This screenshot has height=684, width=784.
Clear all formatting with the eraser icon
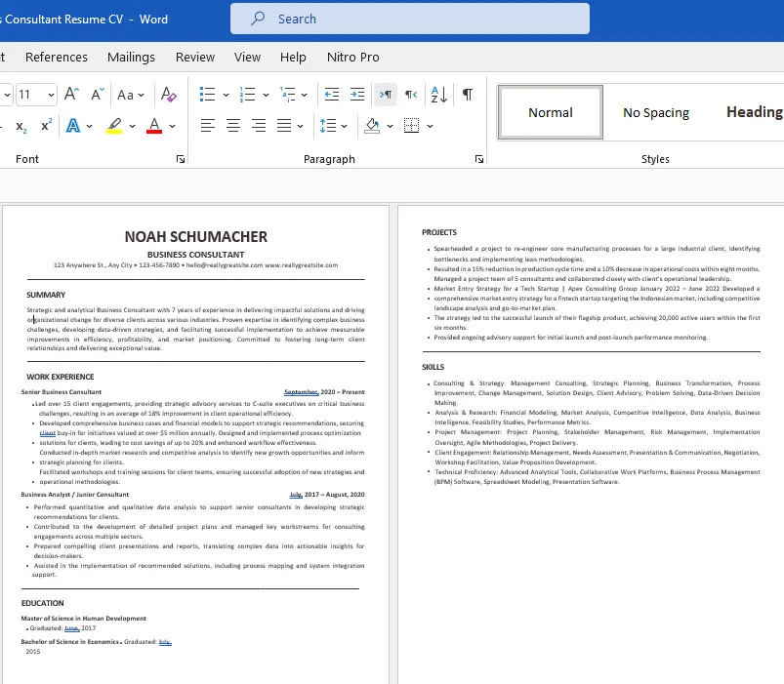(169, 95)
